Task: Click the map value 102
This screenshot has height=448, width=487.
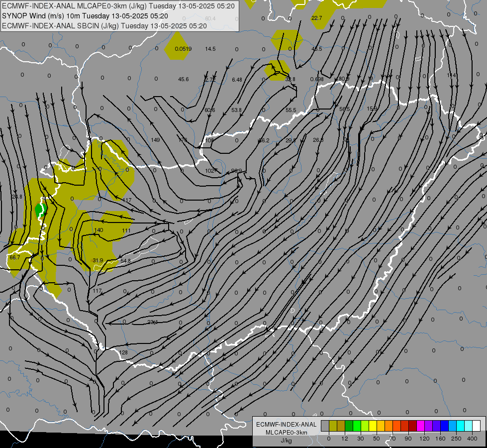Action: coord(210,171)
